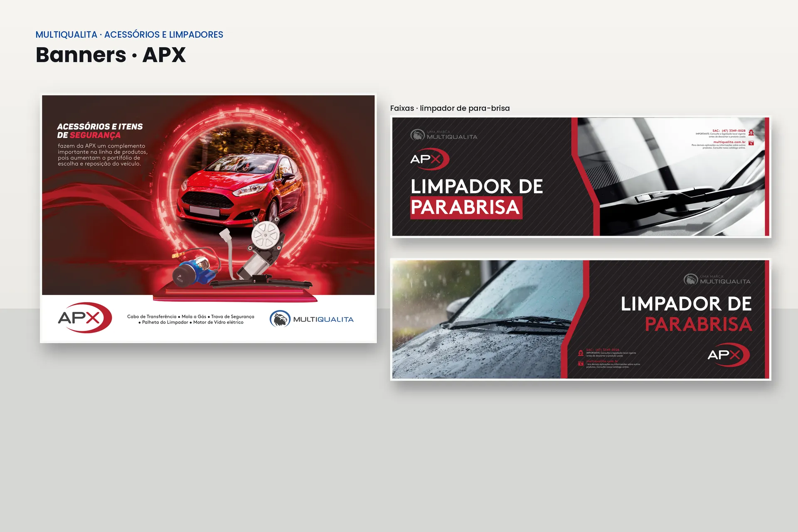The height and width of the screenshot is (532, 798).
Task: Click the Multiqualita lion logo in the red car banner
Action: pos(312,319)
